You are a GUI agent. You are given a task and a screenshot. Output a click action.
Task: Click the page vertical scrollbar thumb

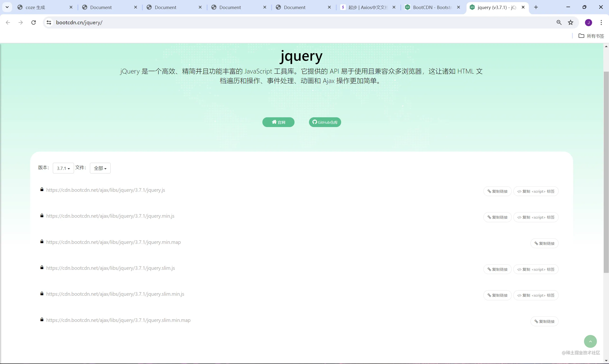pos(606,172)
